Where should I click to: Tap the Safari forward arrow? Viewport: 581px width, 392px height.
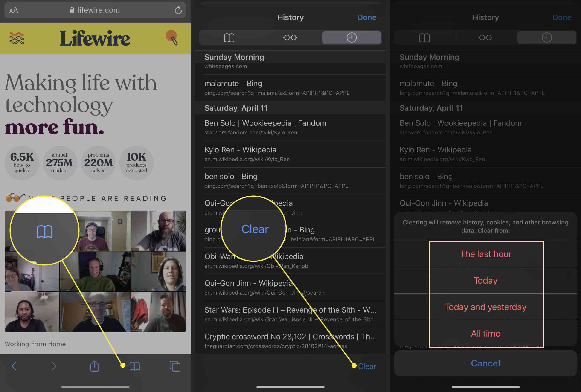[x=54, y=366]
